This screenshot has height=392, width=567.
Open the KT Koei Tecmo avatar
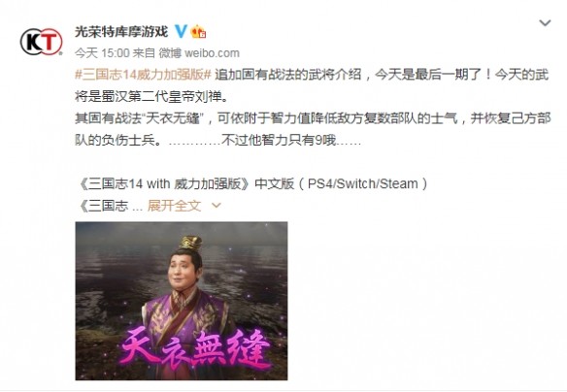[41, 42]
